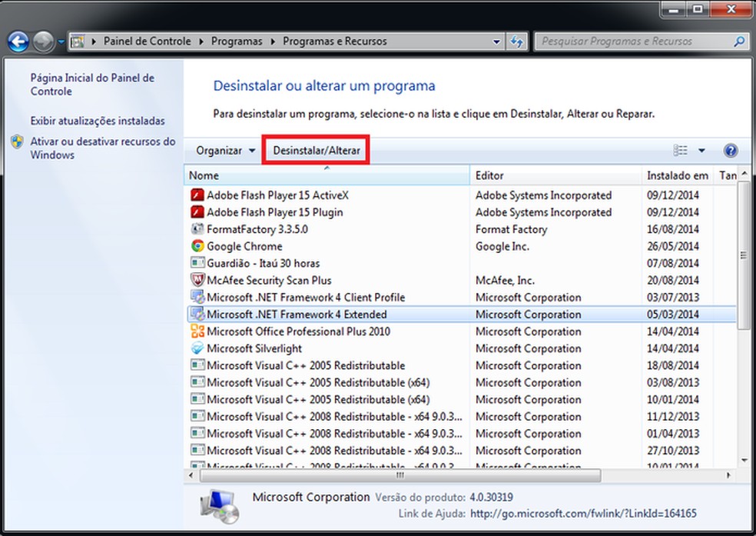Screen dimensions: 756x536
Task: Click the horizontal scrollbar left arrow
Action: coord(191,475)
